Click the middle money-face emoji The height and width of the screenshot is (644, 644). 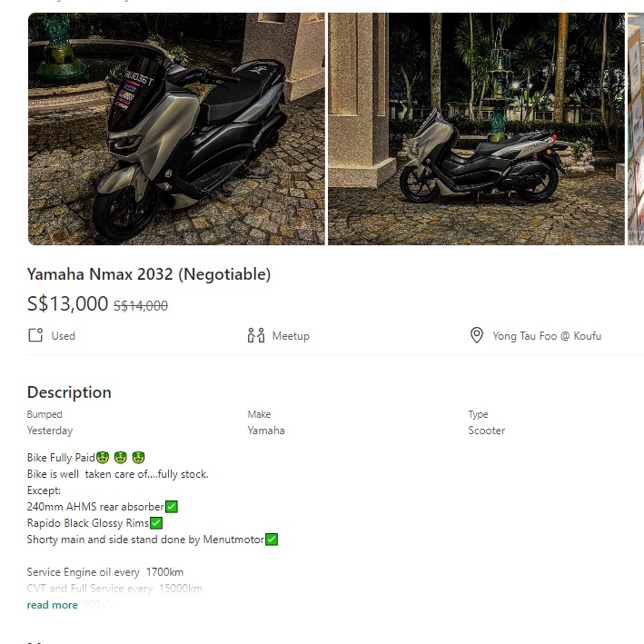click(121, 458)
